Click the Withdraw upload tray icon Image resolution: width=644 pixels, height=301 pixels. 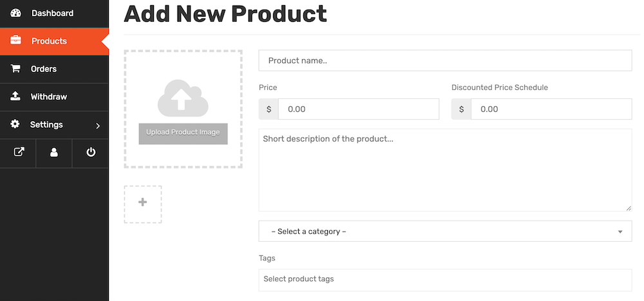15,96
